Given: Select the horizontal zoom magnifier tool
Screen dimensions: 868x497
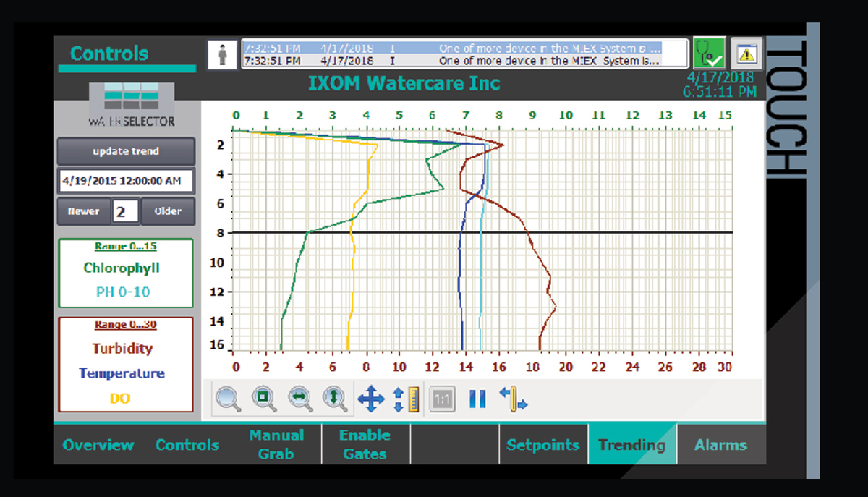Looking at the screenshot, I should tap(300, 399).
